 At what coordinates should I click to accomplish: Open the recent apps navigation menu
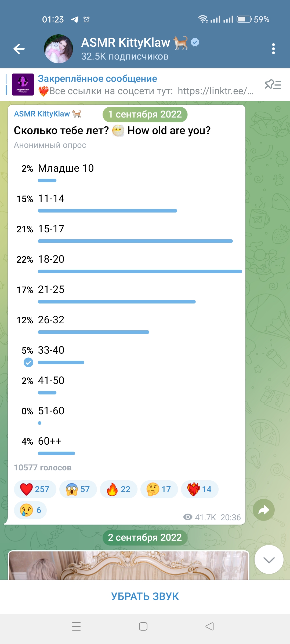point(77,626)
